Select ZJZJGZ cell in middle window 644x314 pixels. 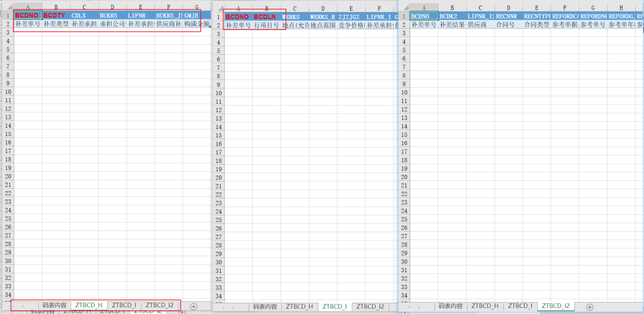(x=351, y=17)
